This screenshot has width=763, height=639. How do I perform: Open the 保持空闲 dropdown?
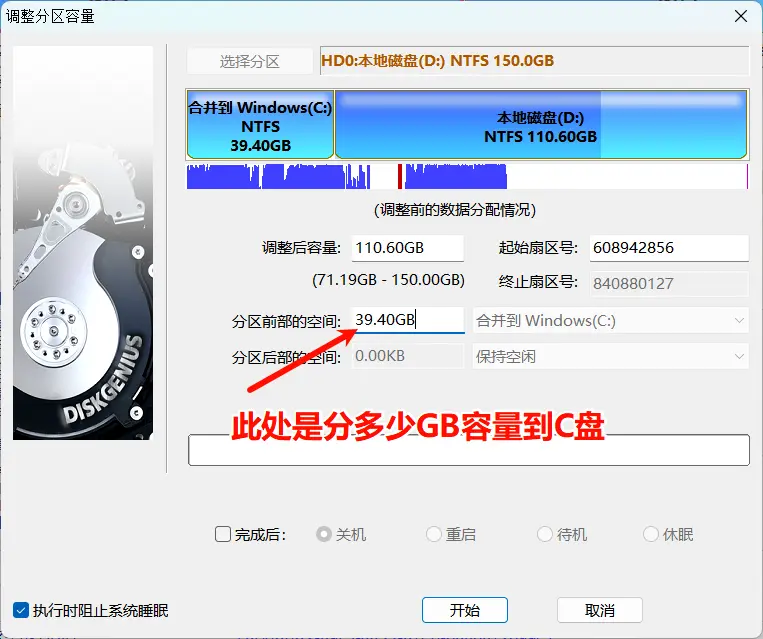point(610,356)
